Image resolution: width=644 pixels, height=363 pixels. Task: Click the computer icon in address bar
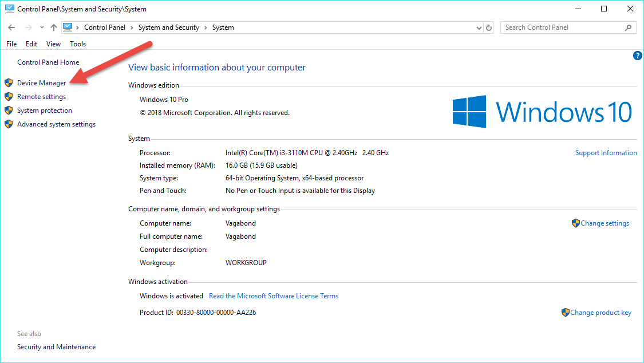68,27
